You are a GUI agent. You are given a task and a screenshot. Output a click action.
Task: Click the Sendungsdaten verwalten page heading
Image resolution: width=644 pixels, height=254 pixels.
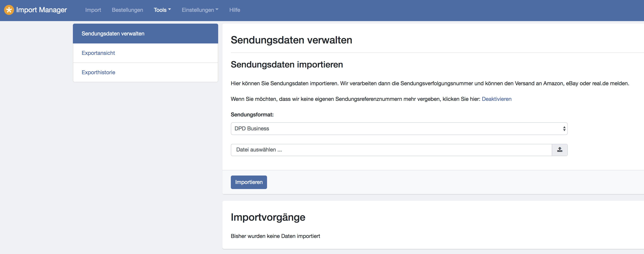coord(291,40)
